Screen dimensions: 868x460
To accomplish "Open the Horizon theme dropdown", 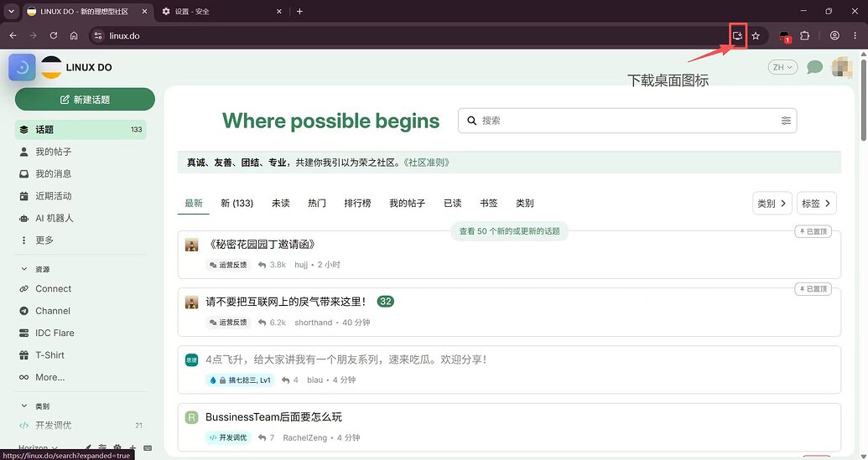I will pos(38,447).
